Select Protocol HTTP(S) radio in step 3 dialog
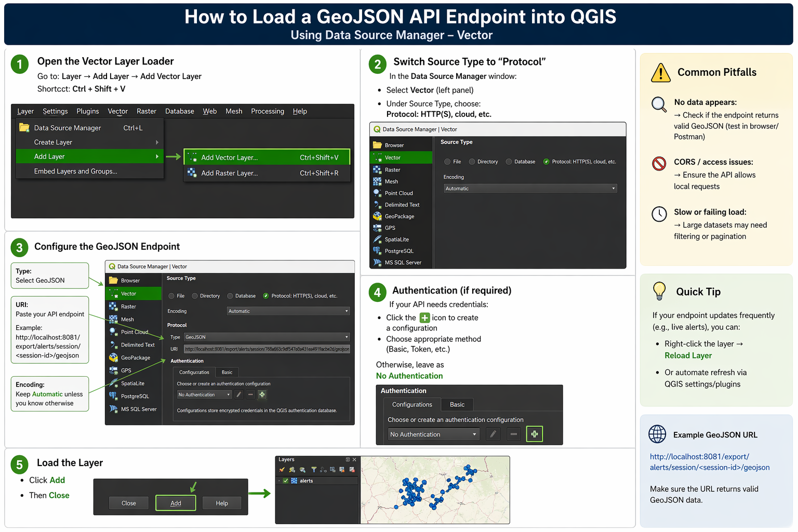 [x=266, y=296]
